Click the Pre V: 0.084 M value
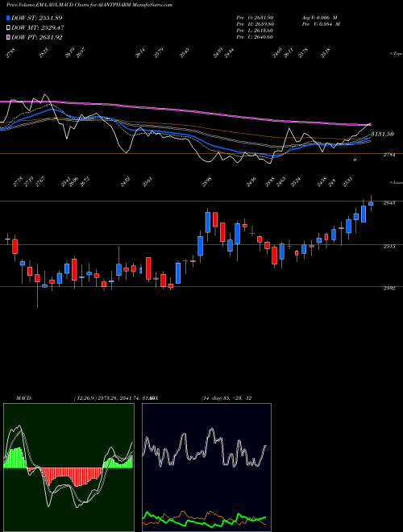 pos(321,23)
